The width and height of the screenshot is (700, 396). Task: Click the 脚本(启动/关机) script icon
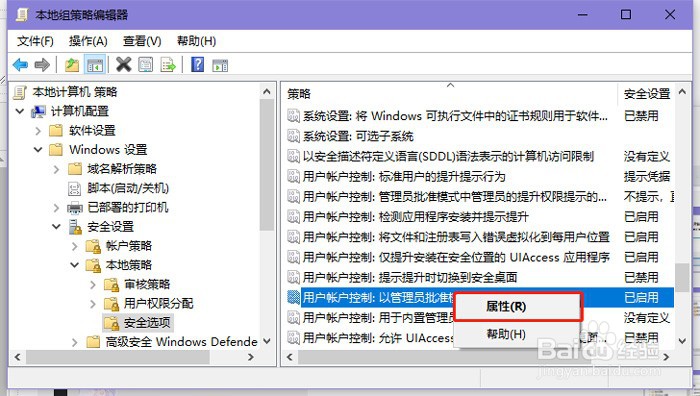74,188
